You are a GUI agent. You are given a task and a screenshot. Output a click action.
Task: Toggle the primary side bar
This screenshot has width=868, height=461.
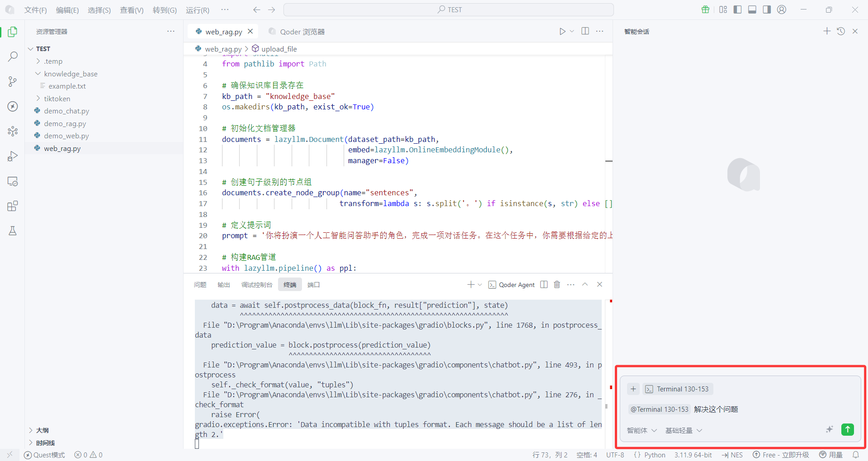tap(737, 9)
